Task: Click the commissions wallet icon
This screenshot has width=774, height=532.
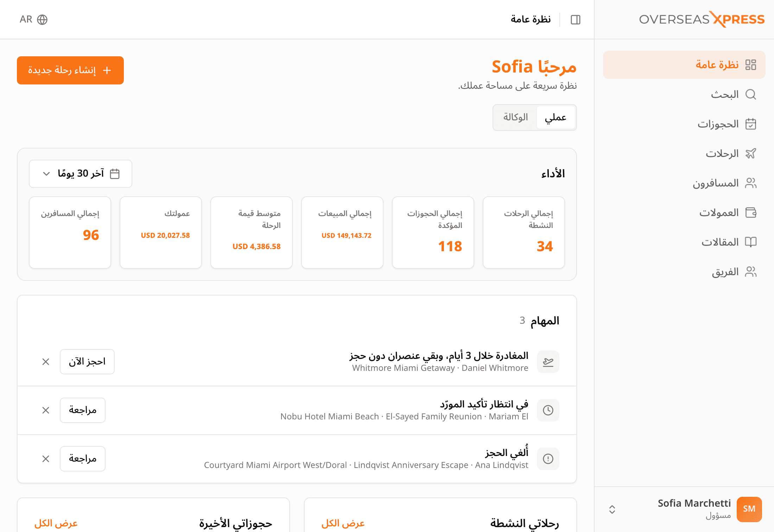Action: [x=751, y=213]
